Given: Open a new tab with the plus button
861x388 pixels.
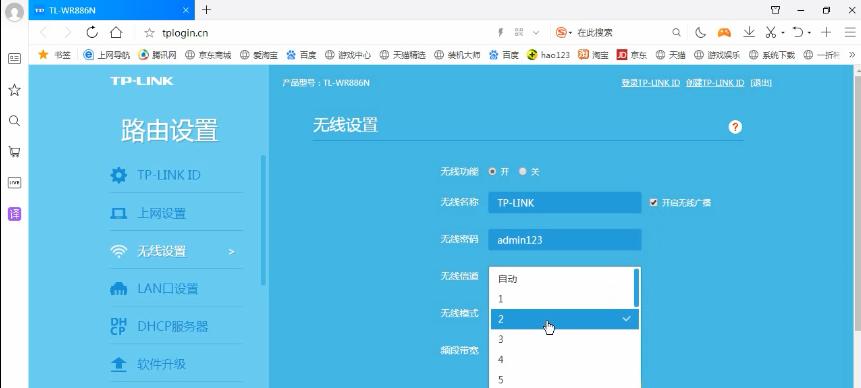Looking at the screenshot, I should (206, 9).
